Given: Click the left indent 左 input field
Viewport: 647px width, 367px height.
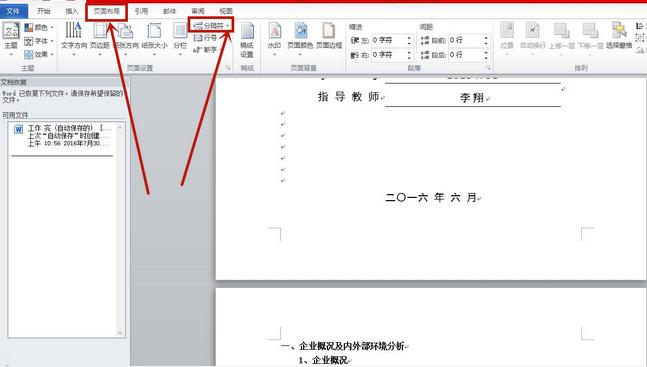Looking at the screenshot, I should [x=388, y=40].
